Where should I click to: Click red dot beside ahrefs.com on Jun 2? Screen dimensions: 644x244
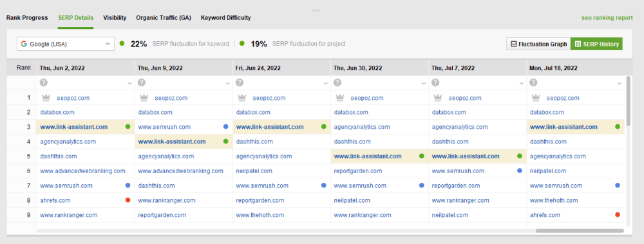click(x=128, y=200)
